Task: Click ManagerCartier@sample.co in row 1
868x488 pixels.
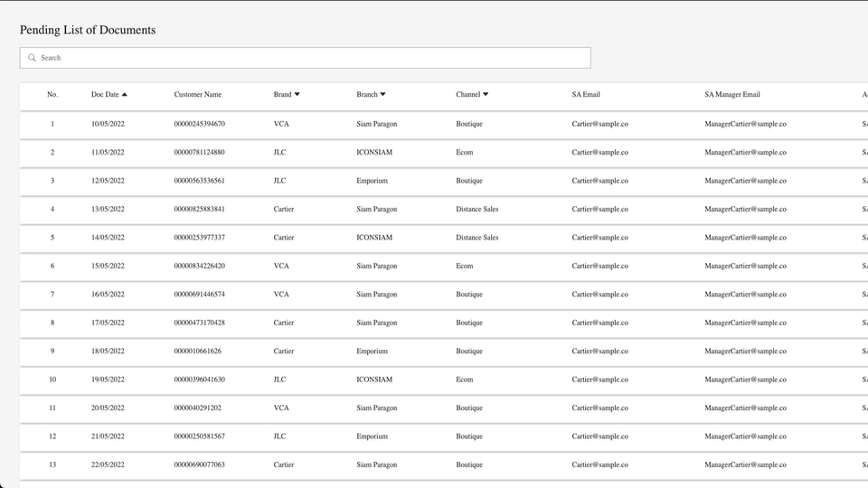Action: point(745,124)
